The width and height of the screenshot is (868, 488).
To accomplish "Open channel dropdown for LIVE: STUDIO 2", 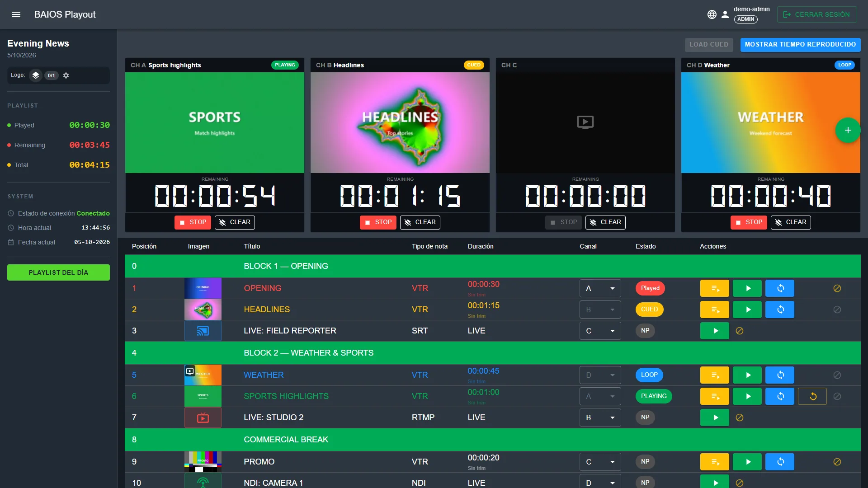I will (x=600, y=418).
